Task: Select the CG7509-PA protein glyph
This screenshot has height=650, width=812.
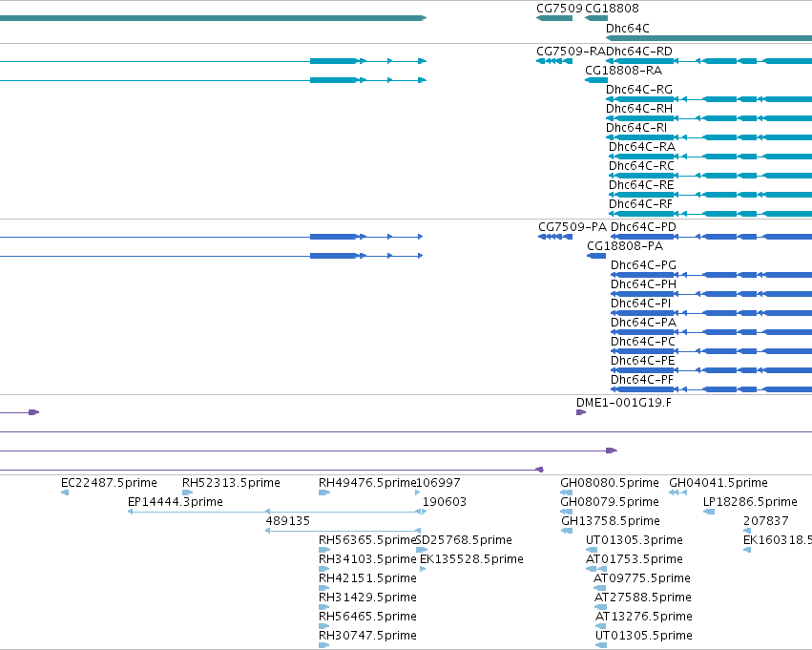Action: [x=555, y=237]
